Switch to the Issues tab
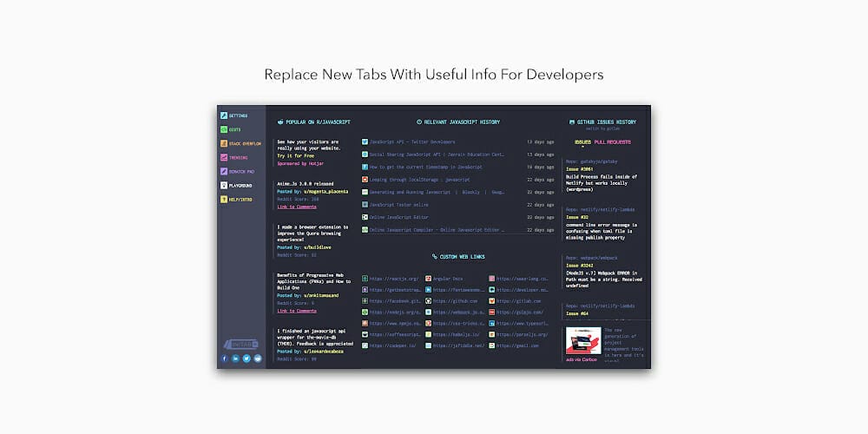 click(x=582, y=142)
